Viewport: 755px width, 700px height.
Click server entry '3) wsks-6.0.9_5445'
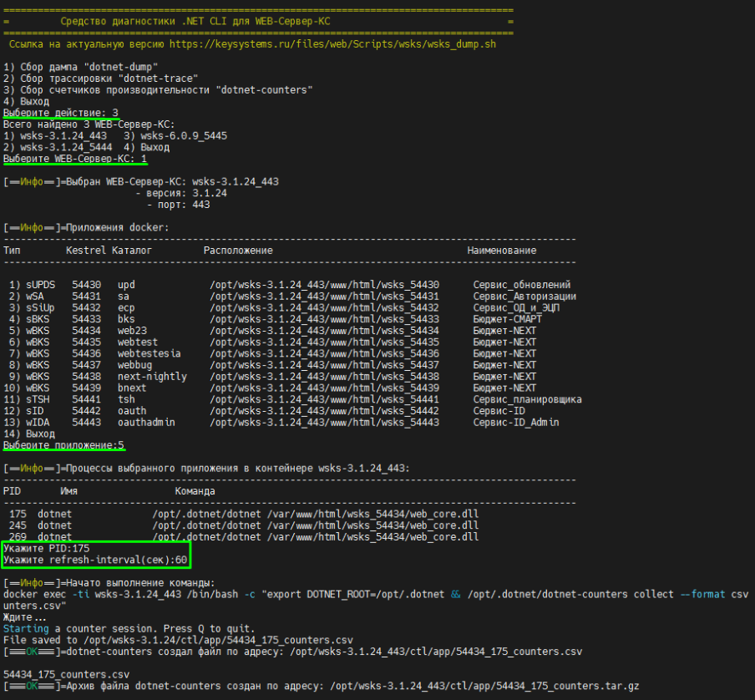[175, 136]
